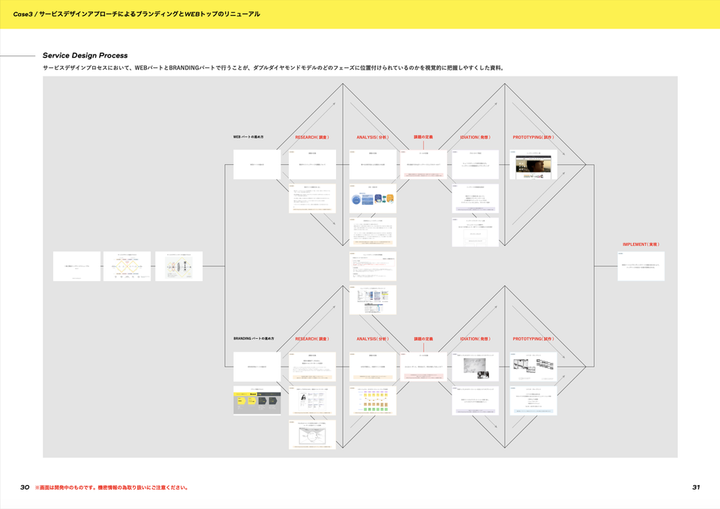Image resolution: width=720 pixels, height=509 pixels.
Task: Click the 'BRANDINGパートの進め方' label
Action: [253, 339]
